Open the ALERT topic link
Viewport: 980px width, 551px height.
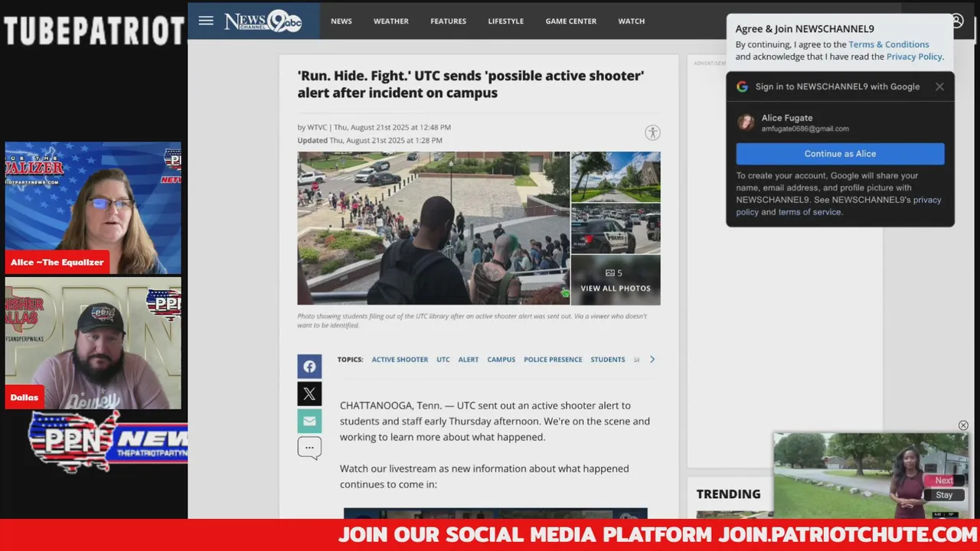[x=469, y=359]
